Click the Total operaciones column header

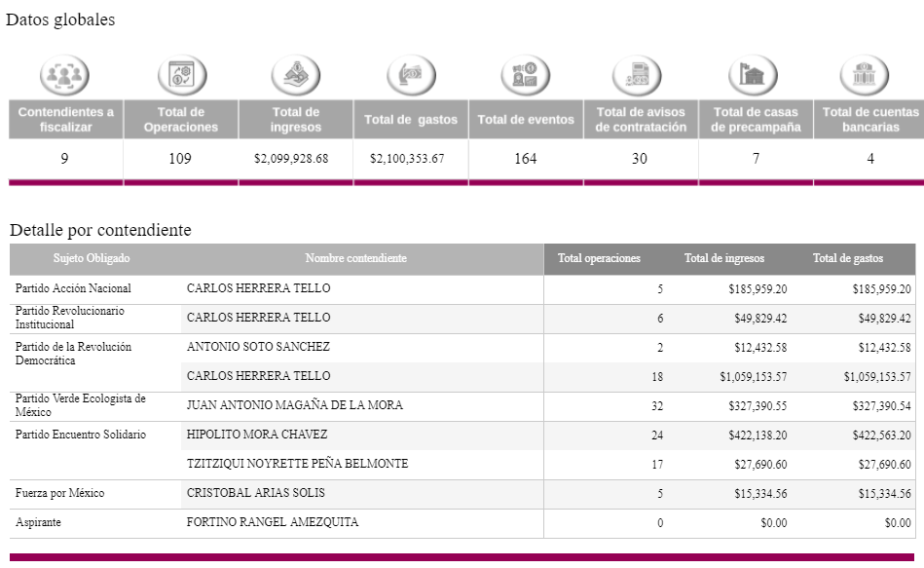tap(599, 259)
